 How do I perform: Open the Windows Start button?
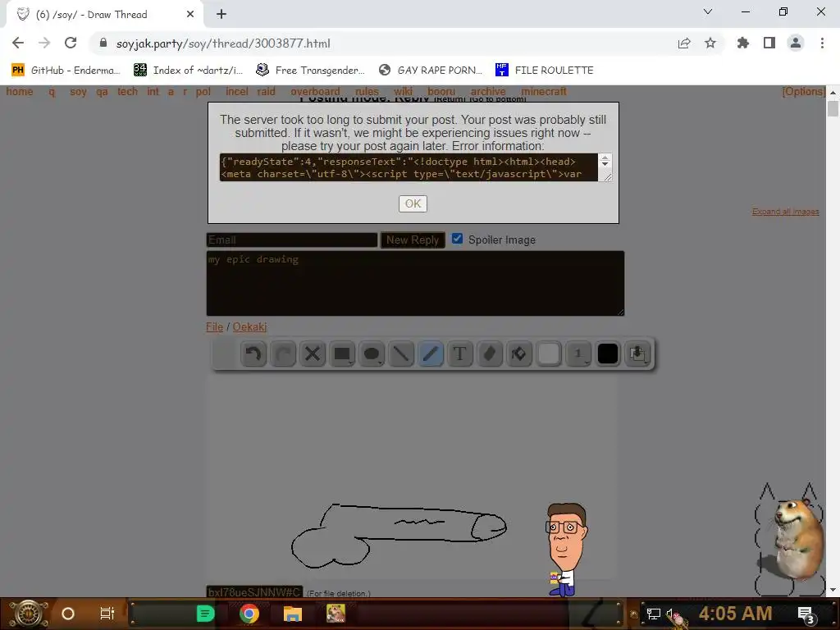(28, 614)
